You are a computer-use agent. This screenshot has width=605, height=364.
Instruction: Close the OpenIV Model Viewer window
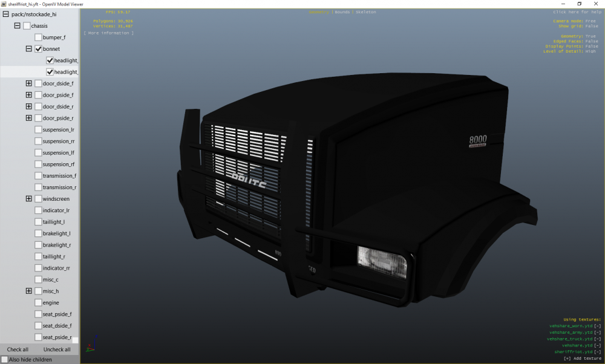tap(596, 4)
